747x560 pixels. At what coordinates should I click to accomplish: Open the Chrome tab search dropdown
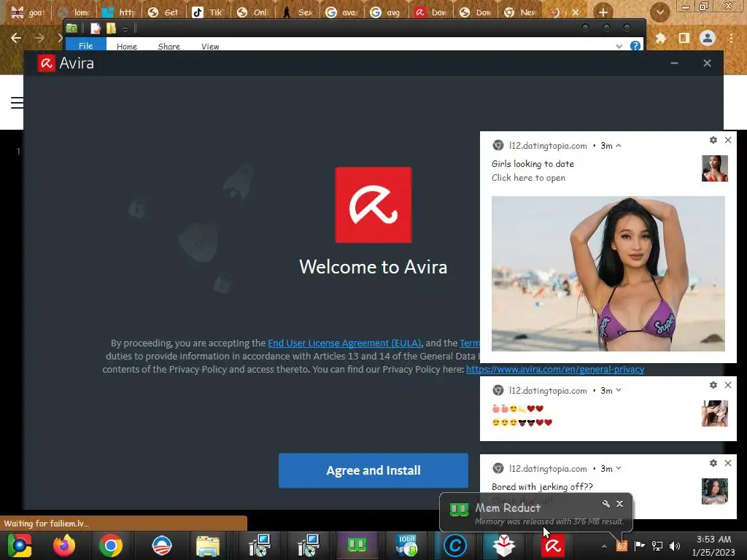tap(659, 12)
